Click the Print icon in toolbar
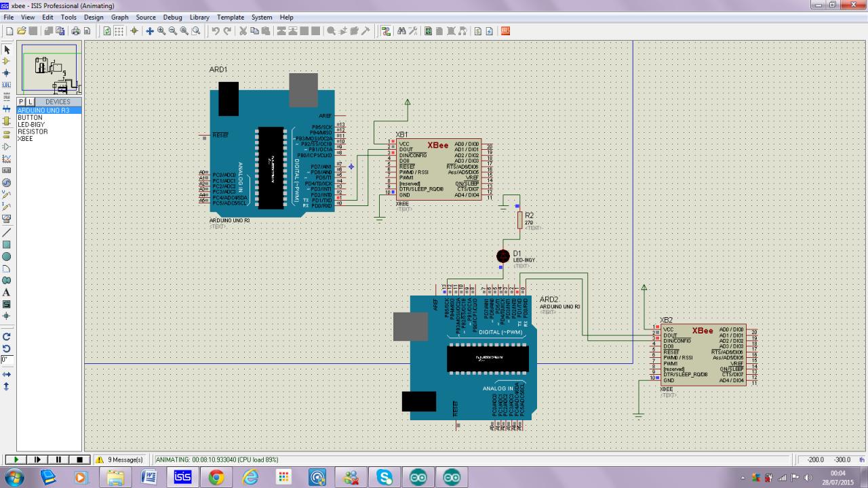868x488 pixels. (76, 31)
